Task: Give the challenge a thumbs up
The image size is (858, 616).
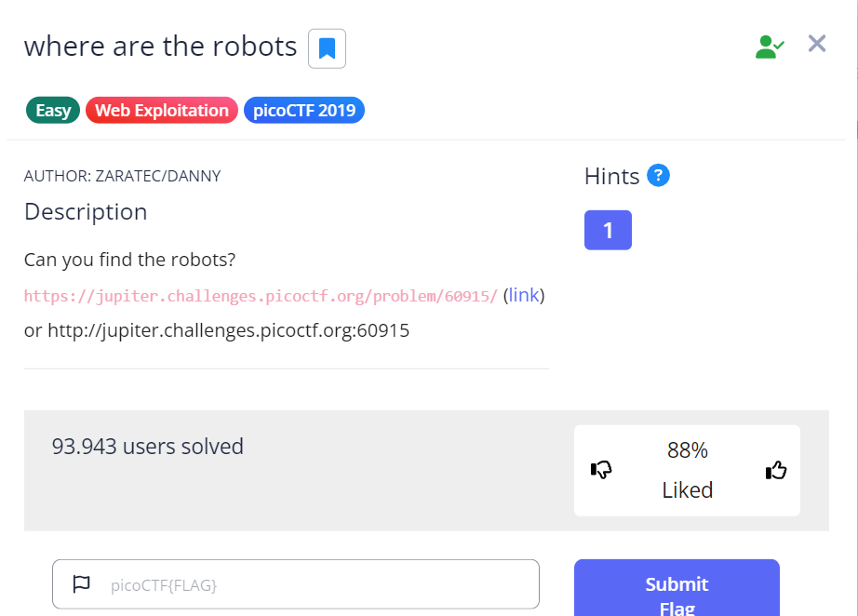Action: [x=775, y=469]
